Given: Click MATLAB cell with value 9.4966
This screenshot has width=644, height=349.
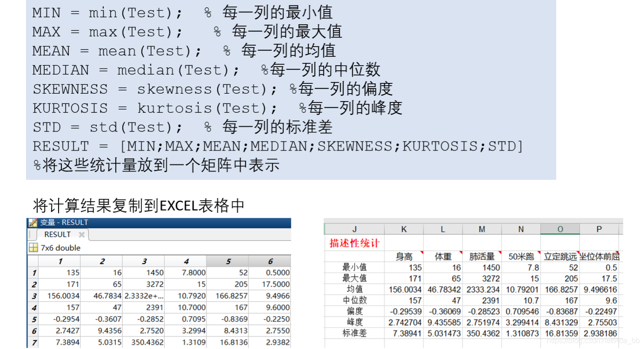Looking at the screenshot, I should tap(270, 296).
